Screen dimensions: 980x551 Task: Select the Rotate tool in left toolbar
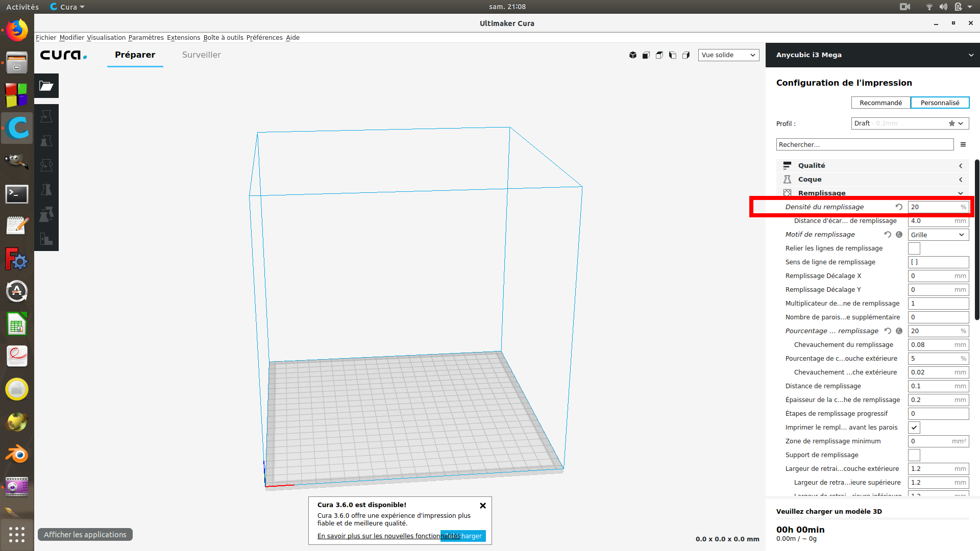[46, 165]
